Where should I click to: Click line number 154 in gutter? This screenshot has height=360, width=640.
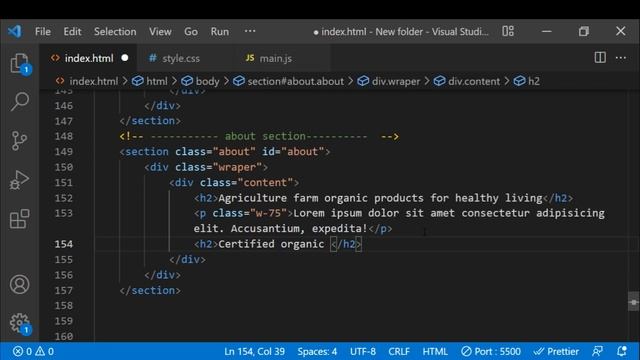coord(64,244)
